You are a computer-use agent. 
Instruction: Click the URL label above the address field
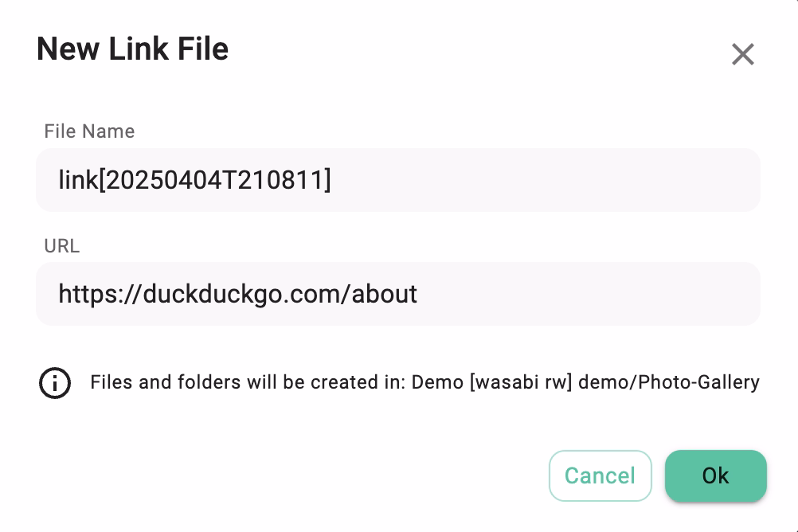[x=61, y=246]
